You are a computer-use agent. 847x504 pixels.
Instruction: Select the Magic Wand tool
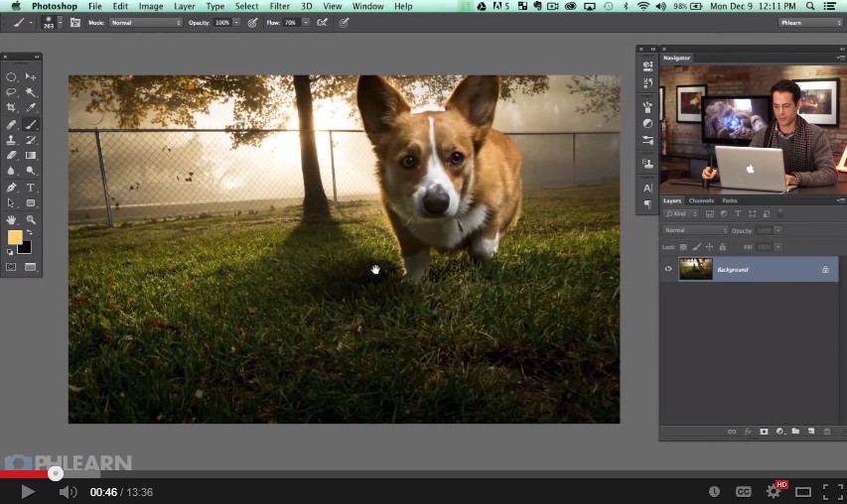point(30,93)
